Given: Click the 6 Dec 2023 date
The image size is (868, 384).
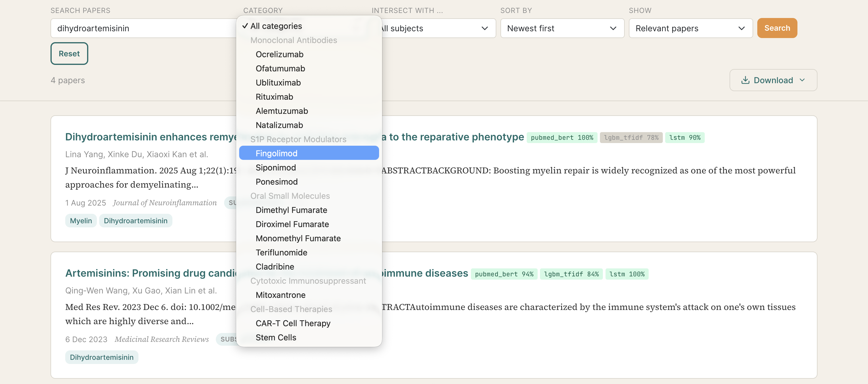Looking at the screenshot, I should (86, 339).
